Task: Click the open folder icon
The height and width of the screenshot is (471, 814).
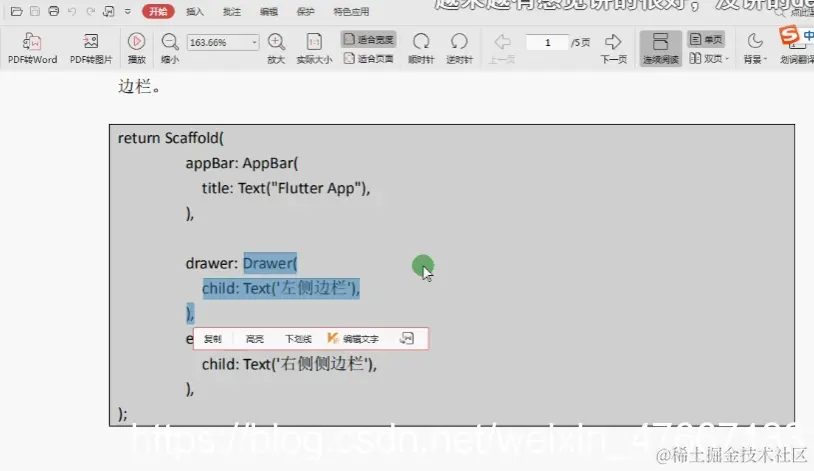Action: click(x=17, y=11)
